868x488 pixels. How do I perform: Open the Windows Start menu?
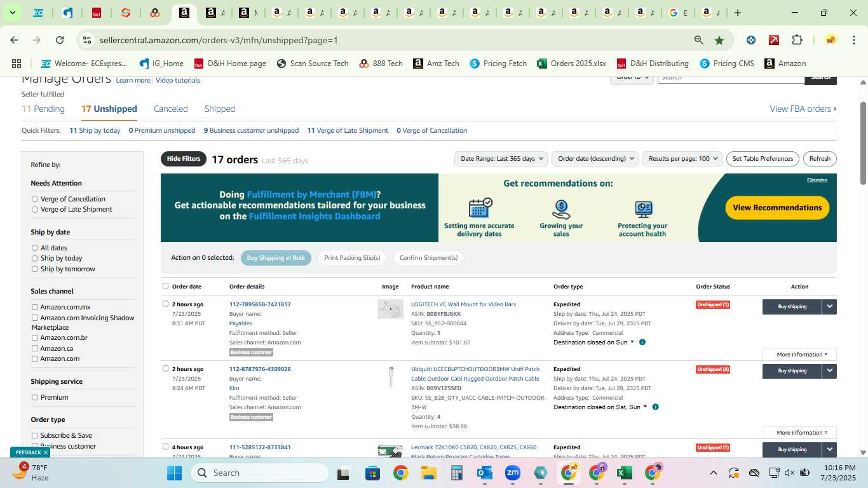pyautogui.click(x=174, y=473)
